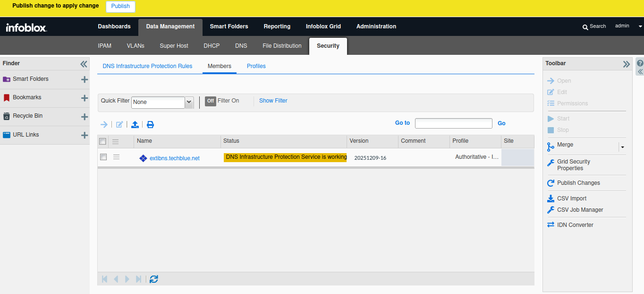Collapse the Finder panel
This screenshot has width=644, height=294.
coord(84,64)
